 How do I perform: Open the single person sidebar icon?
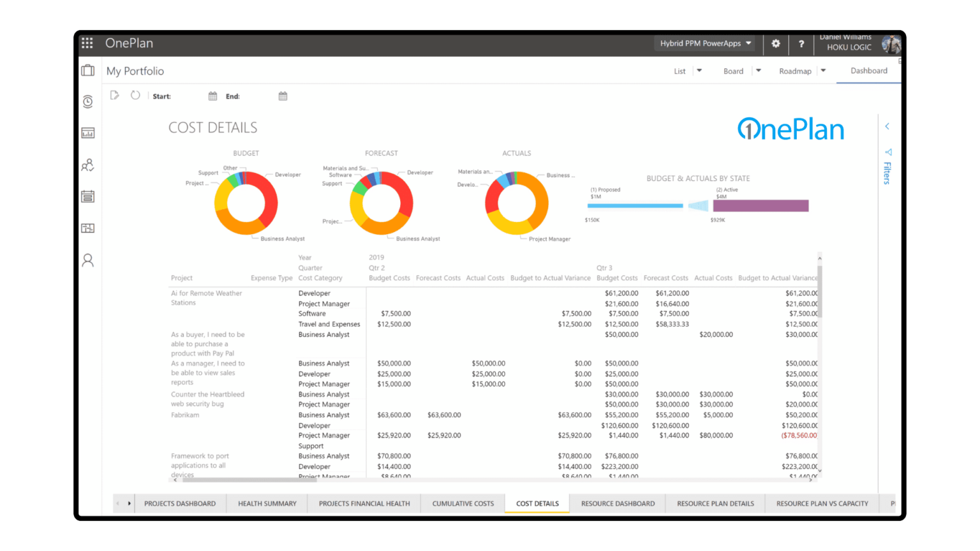pos(88,260)
